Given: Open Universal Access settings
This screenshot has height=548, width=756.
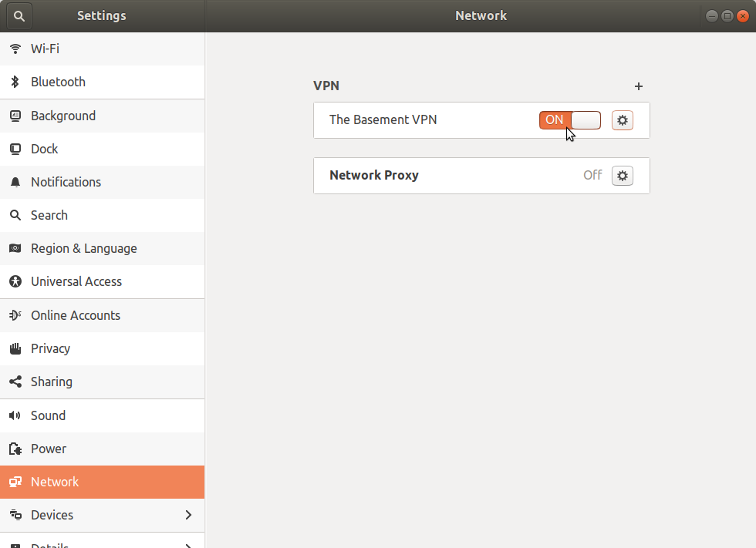Looking at the screenshot, I should pyautogui.click(x=102, y=281).
